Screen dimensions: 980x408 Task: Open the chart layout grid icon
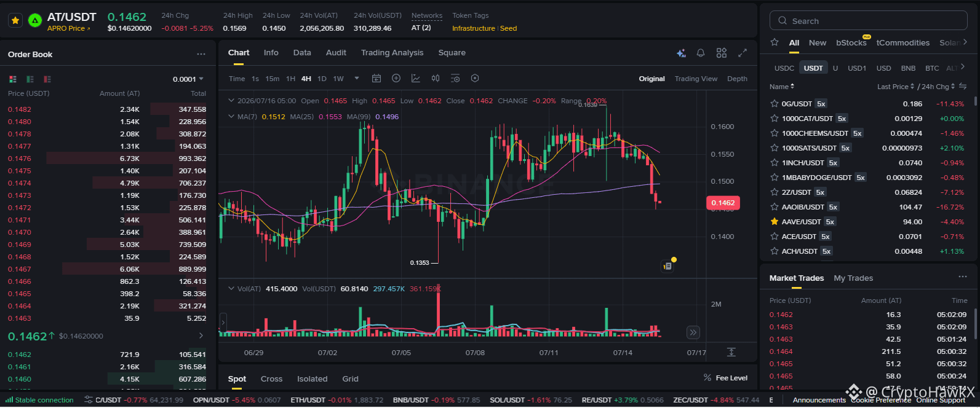722,53
